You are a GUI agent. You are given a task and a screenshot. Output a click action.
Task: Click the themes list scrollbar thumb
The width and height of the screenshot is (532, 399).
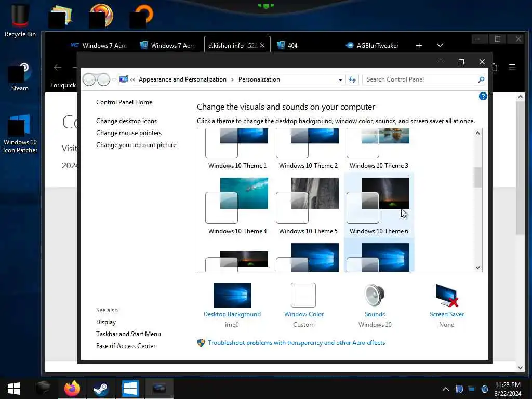478,177
